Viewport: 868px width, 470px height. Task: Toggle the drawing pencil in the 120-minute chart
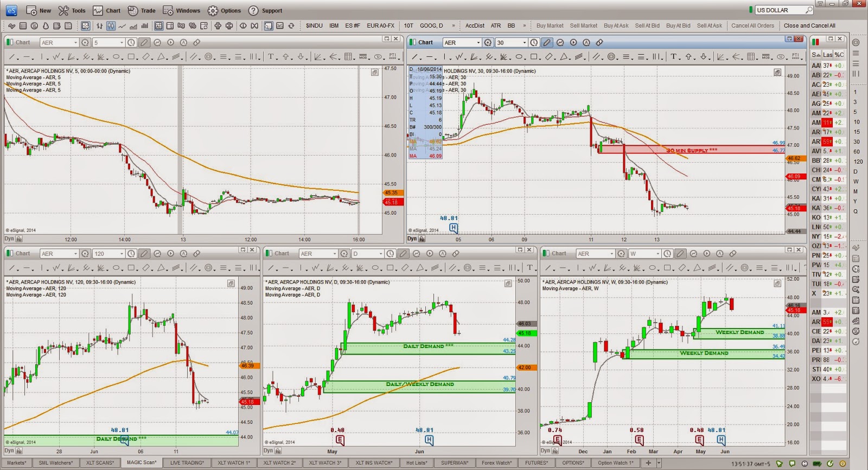tap(144, 254)
